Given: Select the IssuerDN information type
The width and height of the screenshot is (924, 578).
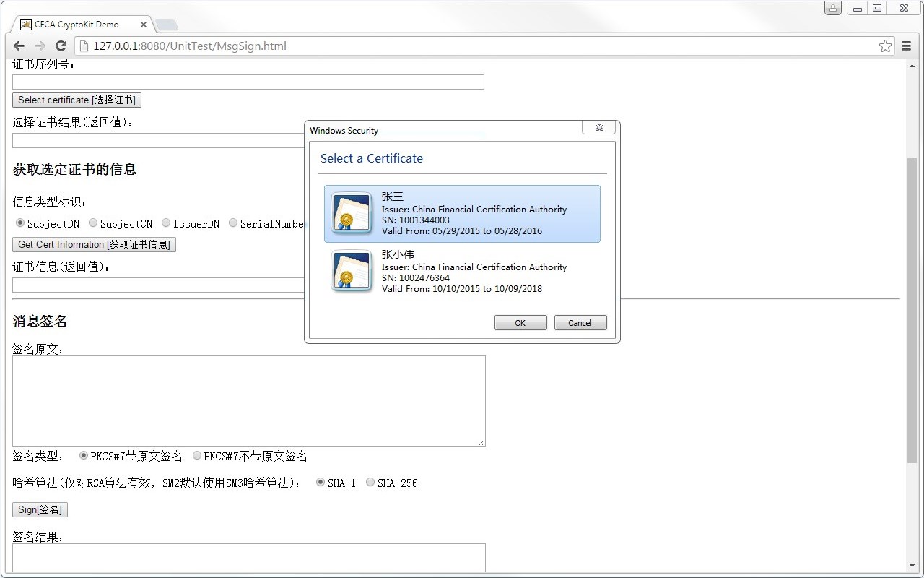Looking at the screenshot, I should coord(165,223).
